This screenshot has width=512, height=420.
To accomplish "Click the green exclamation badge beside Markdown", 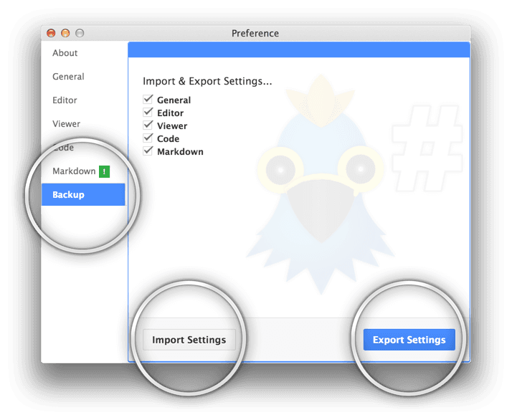I will point(104,171).
